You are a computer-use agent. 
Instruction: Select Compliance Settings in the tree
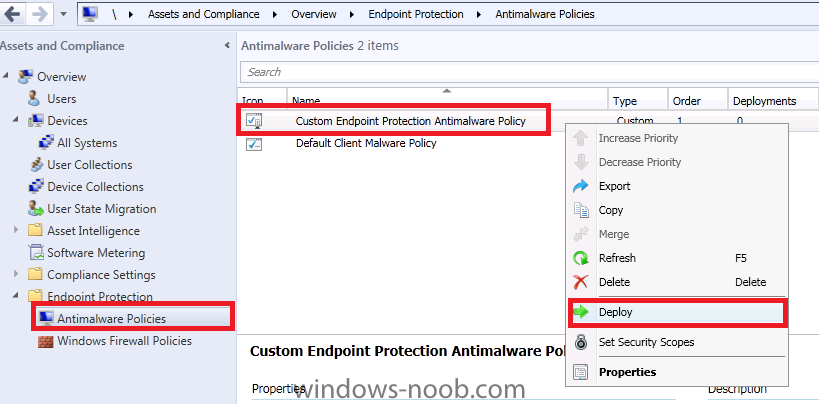[101, 274]
